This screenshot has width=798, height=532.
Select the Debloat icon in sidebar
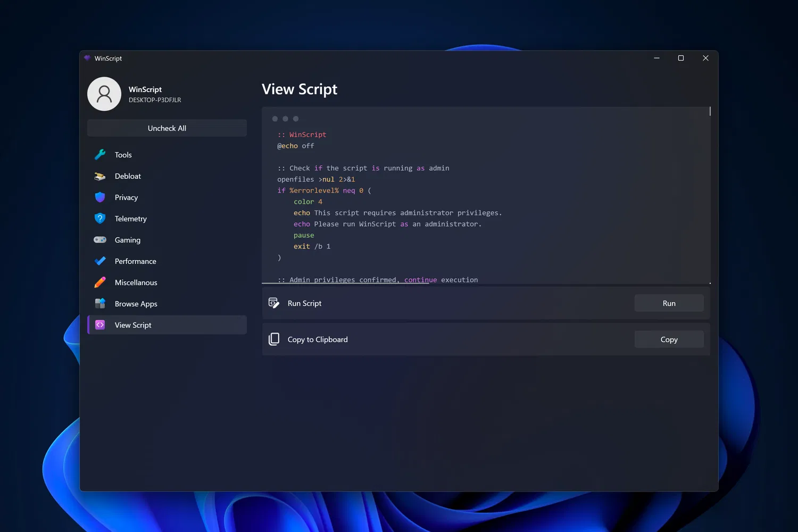coord(100,176)
